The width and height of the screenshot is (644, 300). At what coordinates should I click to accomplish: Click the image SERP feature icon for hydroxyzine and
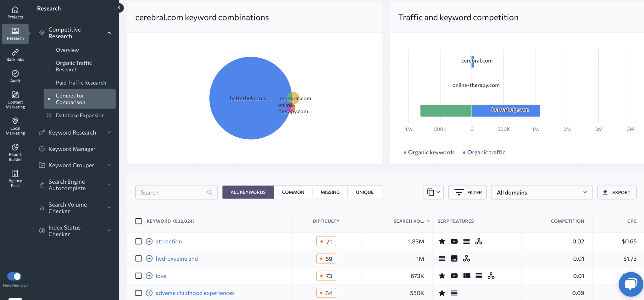454,258
